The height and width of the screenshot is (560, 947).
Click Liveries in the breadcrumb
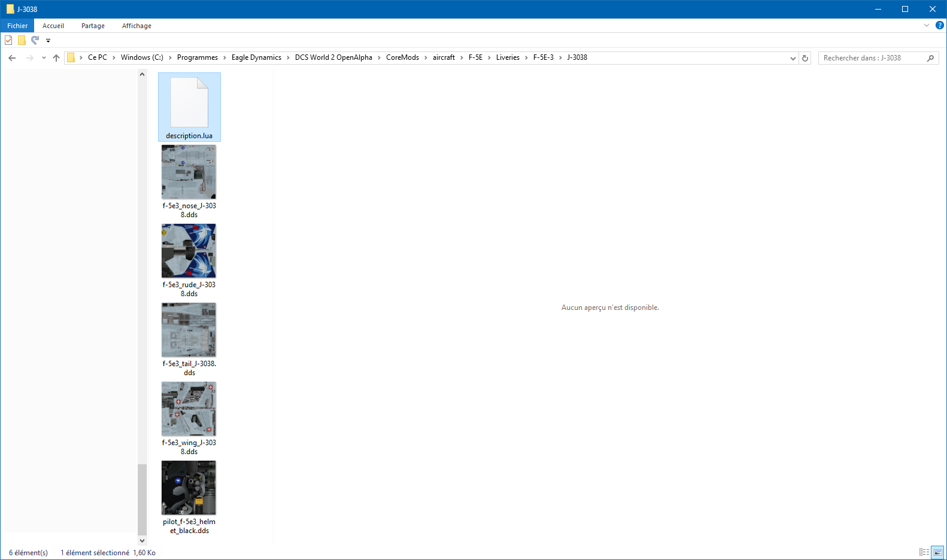(508, 57)
